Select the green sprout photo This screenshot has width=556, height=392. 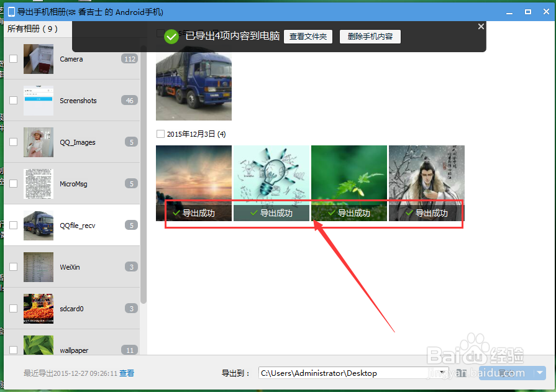(349, 183)
